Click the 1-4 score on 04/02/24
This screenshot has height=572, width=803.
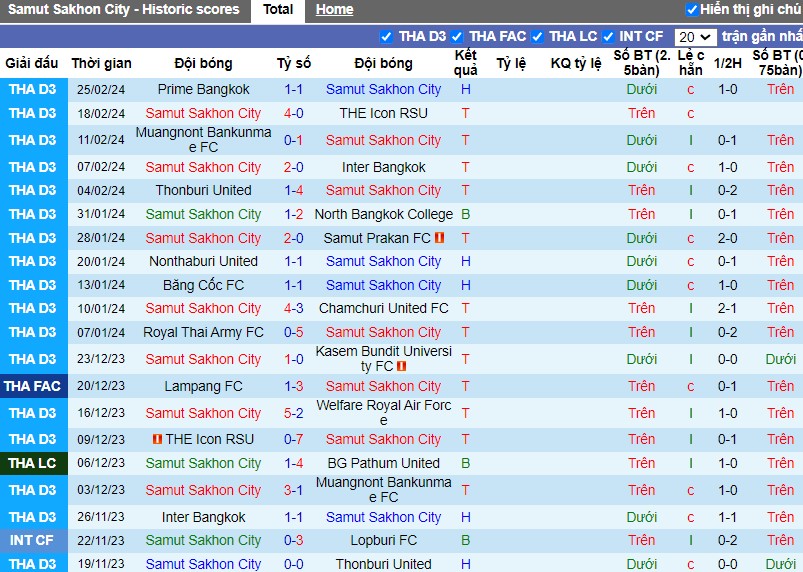(293, 190)
